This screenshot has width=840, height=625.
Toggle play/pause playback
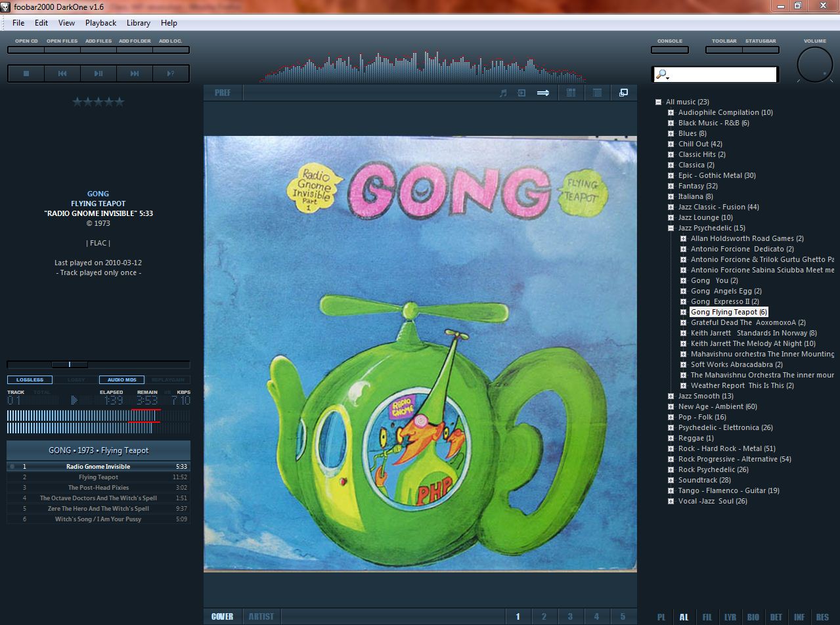(99, 74)
